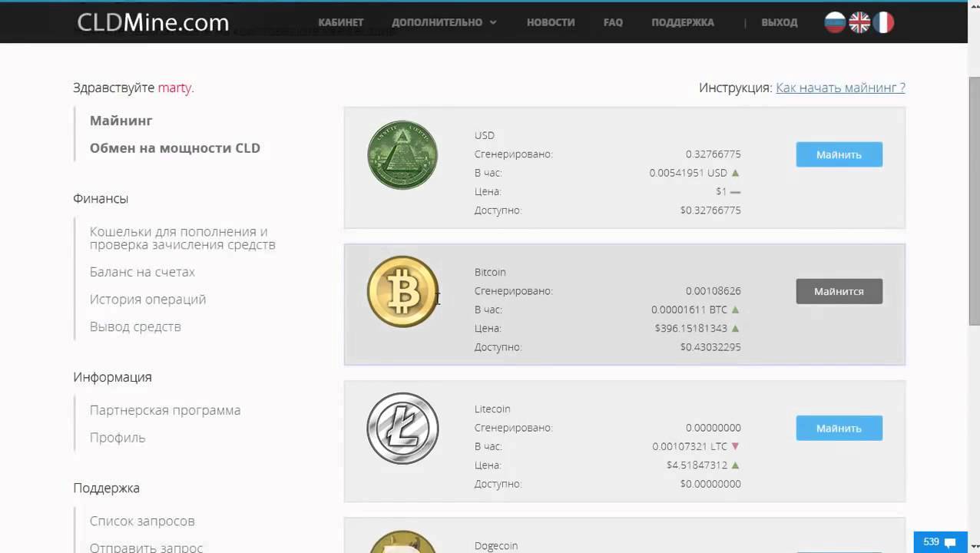Open the Профиль page
Viewport: 980px width, 553px height.
[x=118, y=438]
